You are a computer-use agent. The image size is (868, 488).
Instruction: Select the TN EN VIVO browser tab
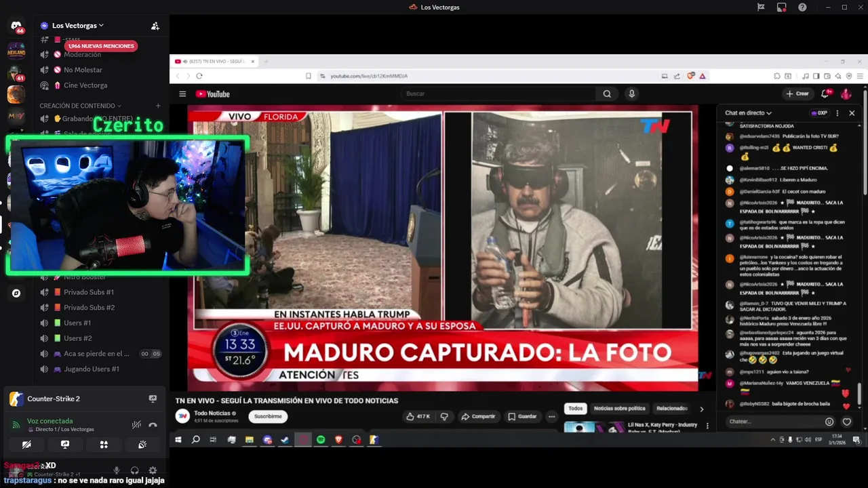click(213, 62)
